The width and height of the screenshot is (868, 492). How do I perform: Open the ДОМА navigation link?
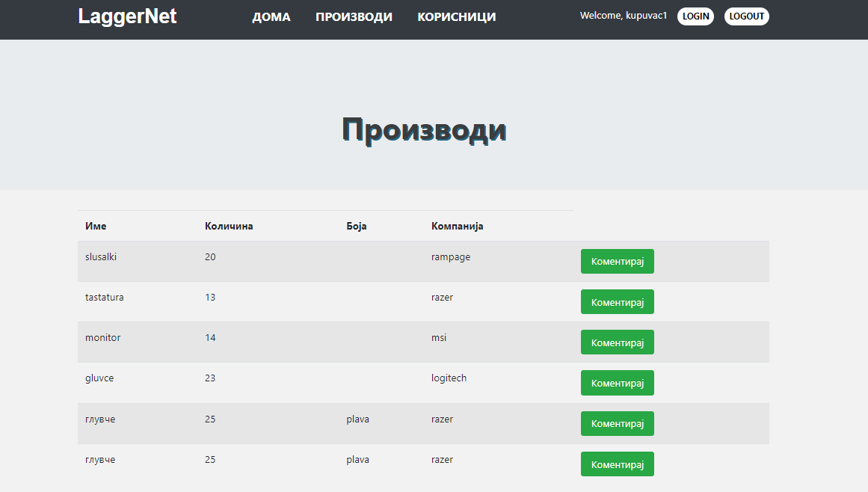(271, 17)
